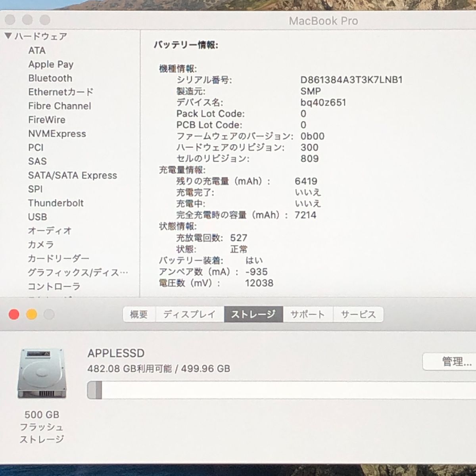Click the condition value 正常
The height and width of the screenshot is (476, 476).
tap(239, 249)
